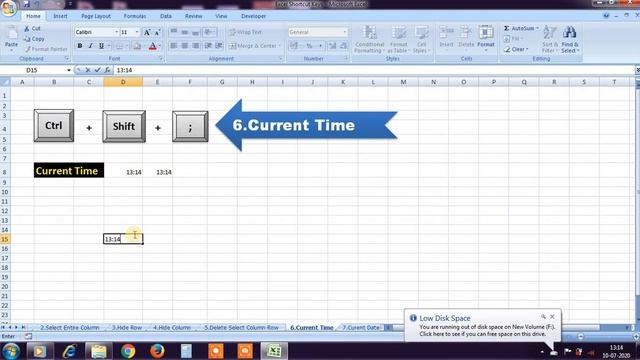Open the Clear menu
Screen dimensions: 640x360
[516, 49]
